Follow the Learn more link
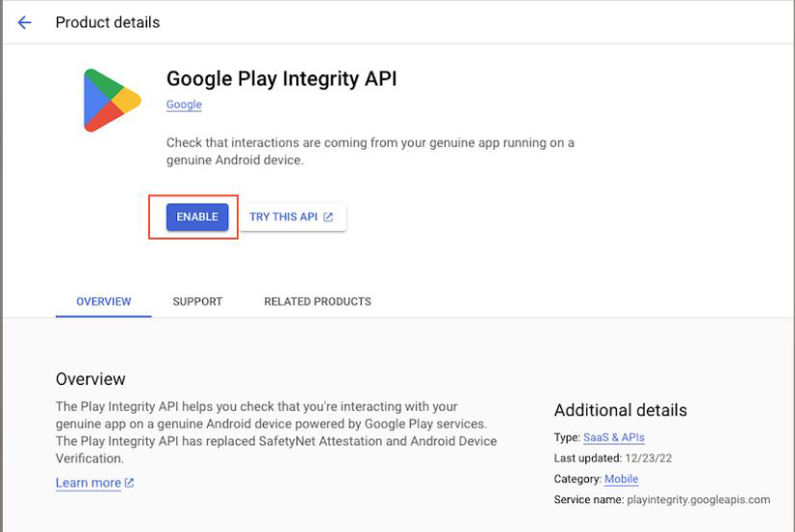The image size is (795, 532). (x=89, y=483)
